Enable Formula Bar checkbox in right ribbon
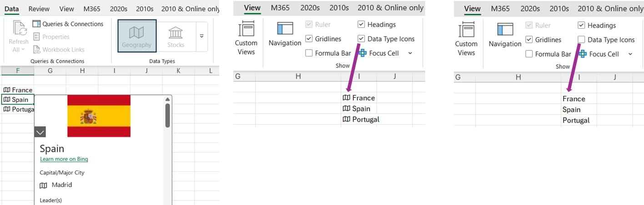 529,54
